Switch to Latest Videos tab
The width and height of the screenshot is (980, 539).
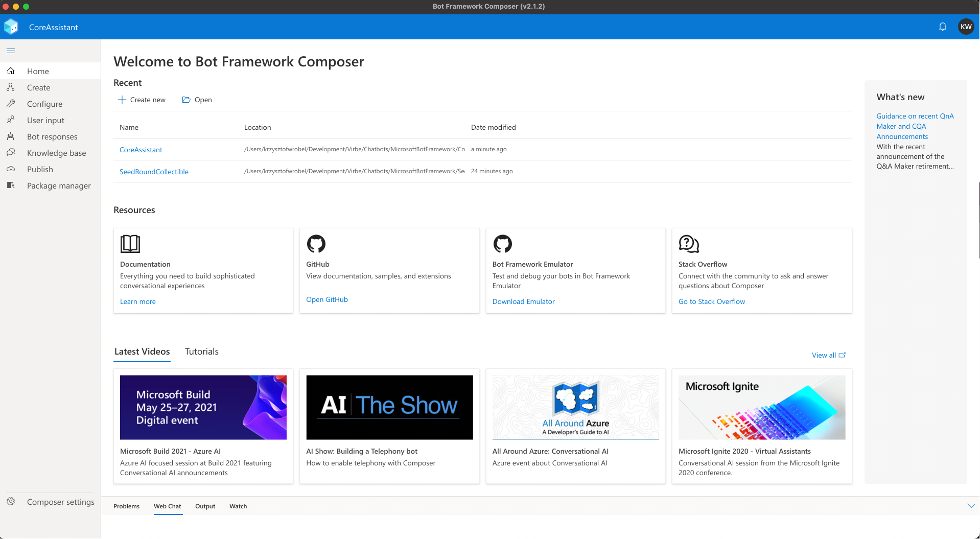click(x=142, y=351)
